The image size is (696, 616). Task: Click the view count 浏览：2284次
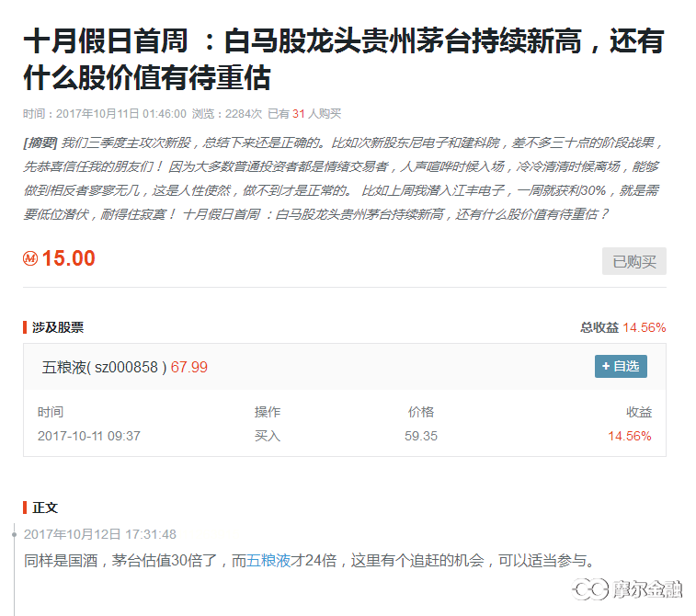[x=227, y=114]
